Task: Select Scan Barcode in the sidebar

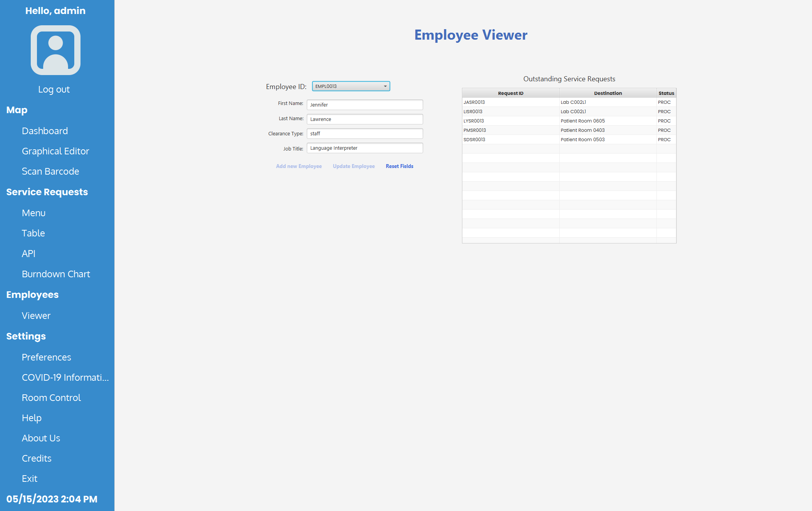Action: (50, 171)
